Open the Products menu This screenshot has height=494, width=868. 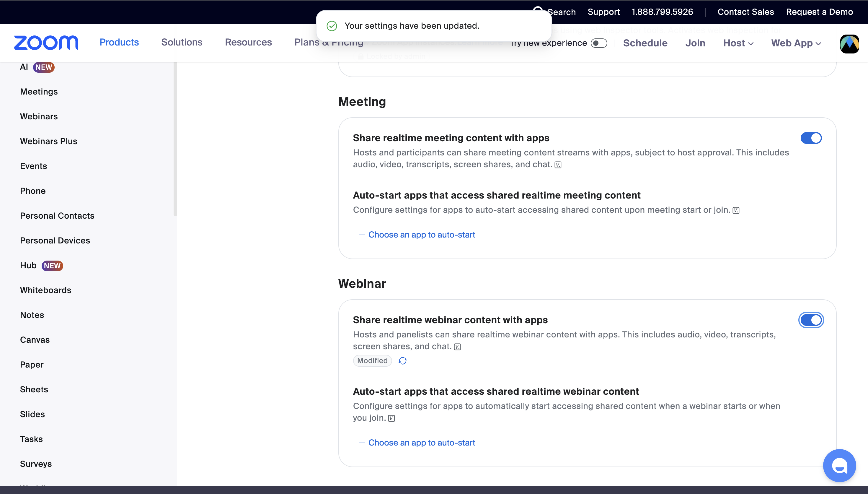[119, 42]
